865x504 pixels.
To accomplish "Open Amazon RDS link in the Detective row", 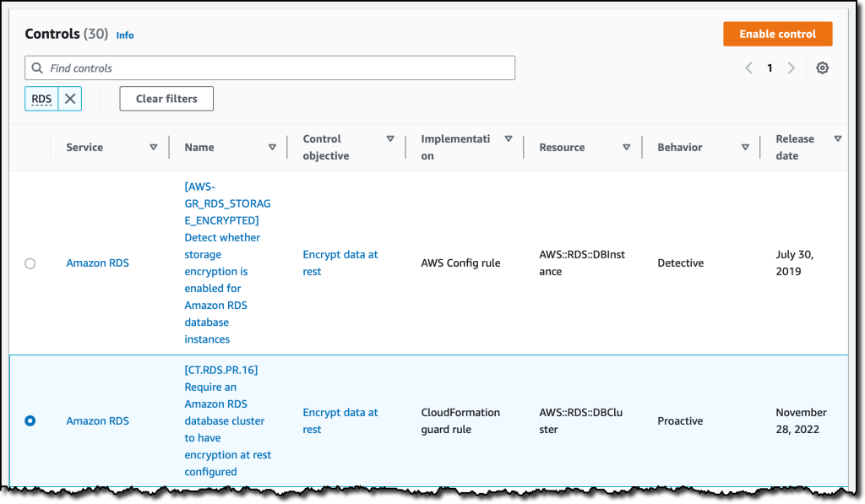I will click(98, 263).
